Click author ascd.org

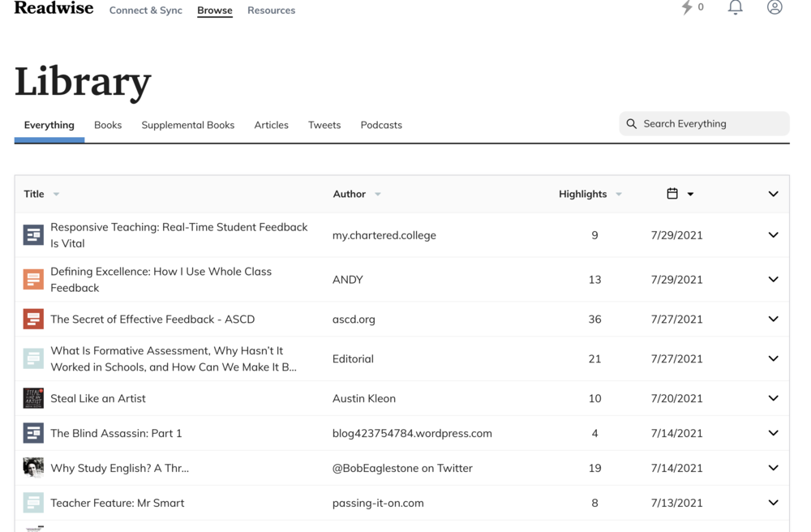point(354,320)
